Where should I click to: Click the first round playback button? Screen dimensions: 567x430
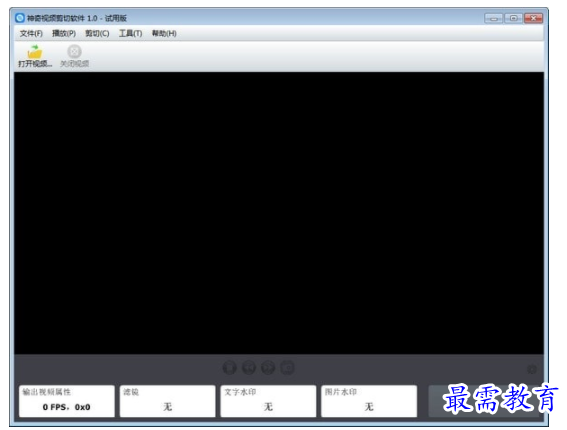click(x=230, y=368)
